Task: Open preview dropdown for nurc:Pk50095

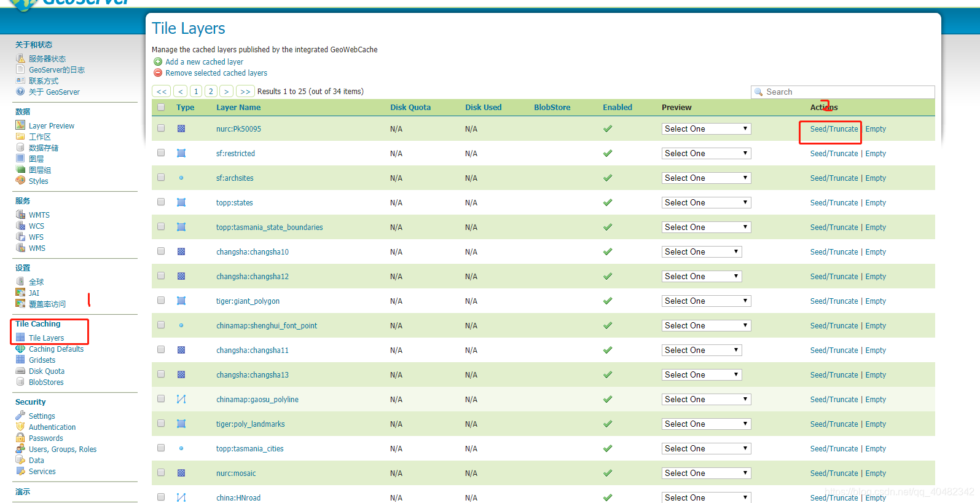Action: [x=706, y=129]
